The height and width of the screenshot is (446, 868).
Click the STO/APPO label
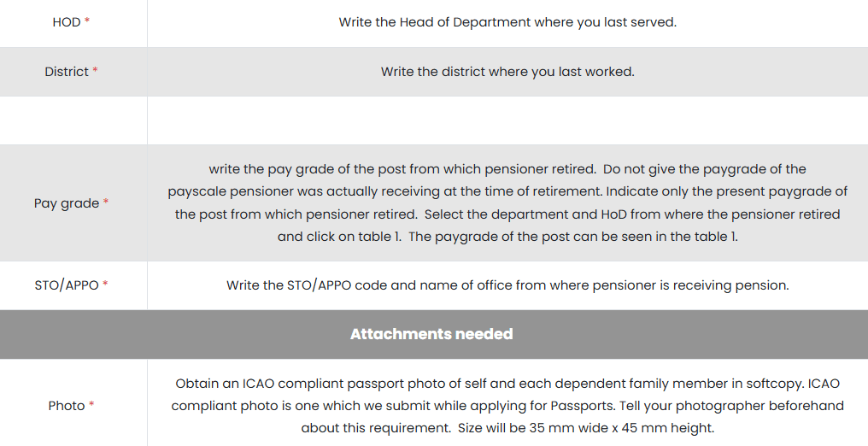[67, 285]
